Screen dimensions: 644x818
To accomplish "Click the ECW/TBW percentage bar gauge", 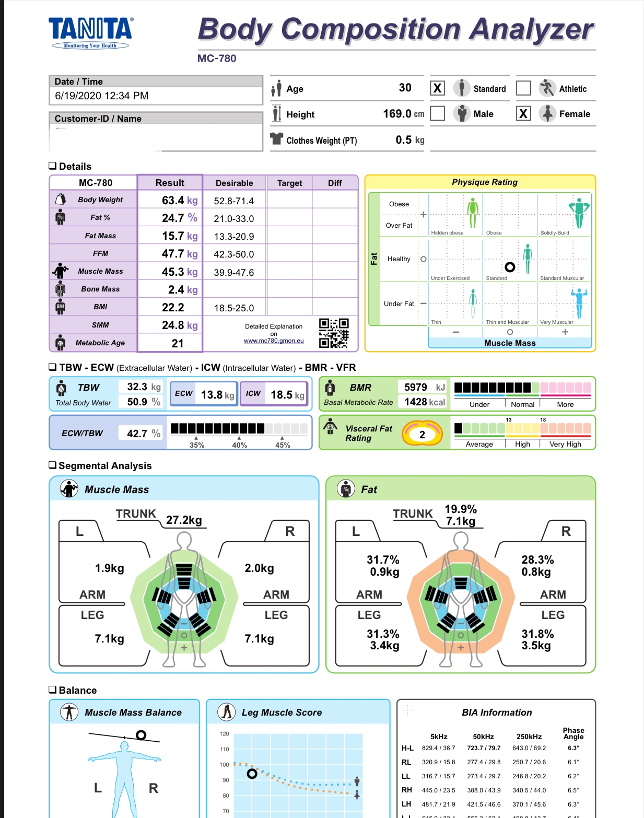I will 239,428.
